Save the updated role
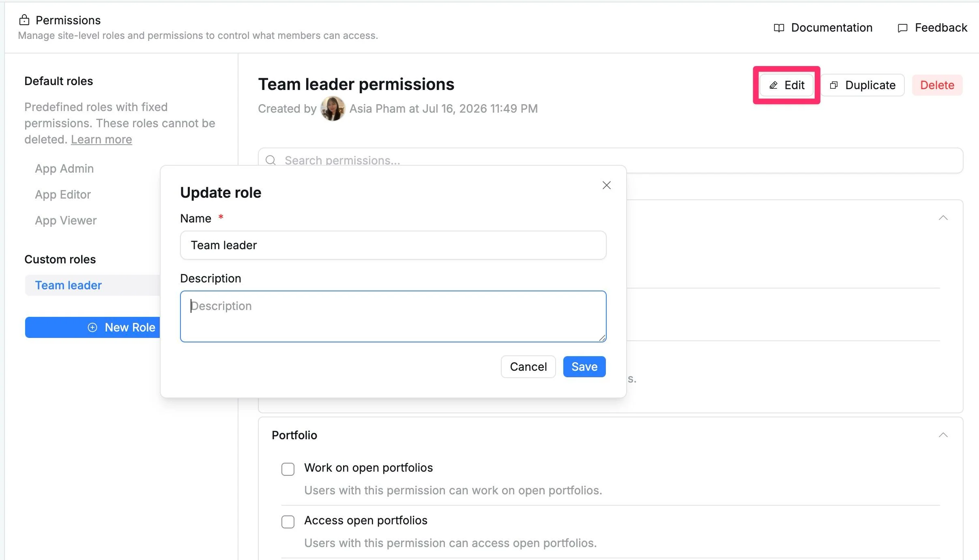The image size is (979, 560). click(584, 367)
